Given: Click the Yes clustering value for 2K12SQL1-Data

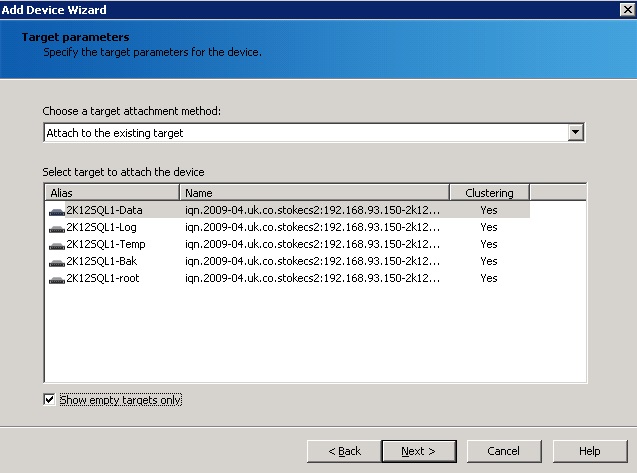Looking at the screenshot, I should point(489,210).
